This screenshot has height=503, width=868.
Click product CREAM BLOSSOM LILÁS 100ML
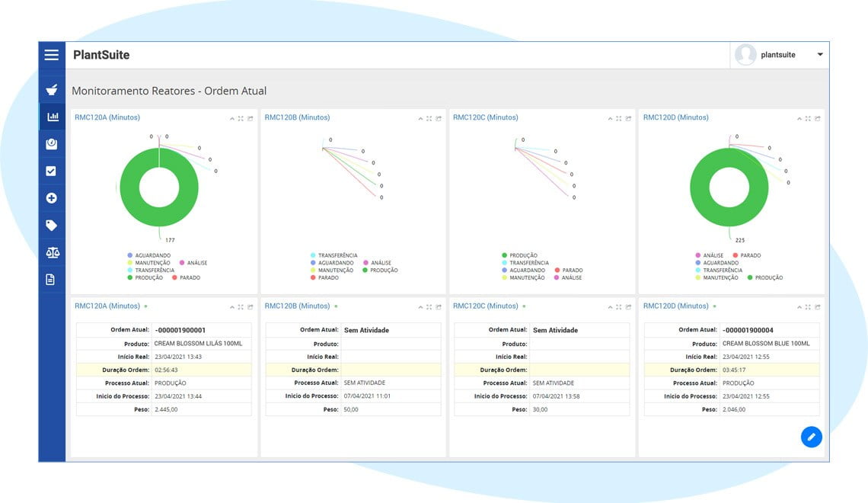[x=198, y=344]
